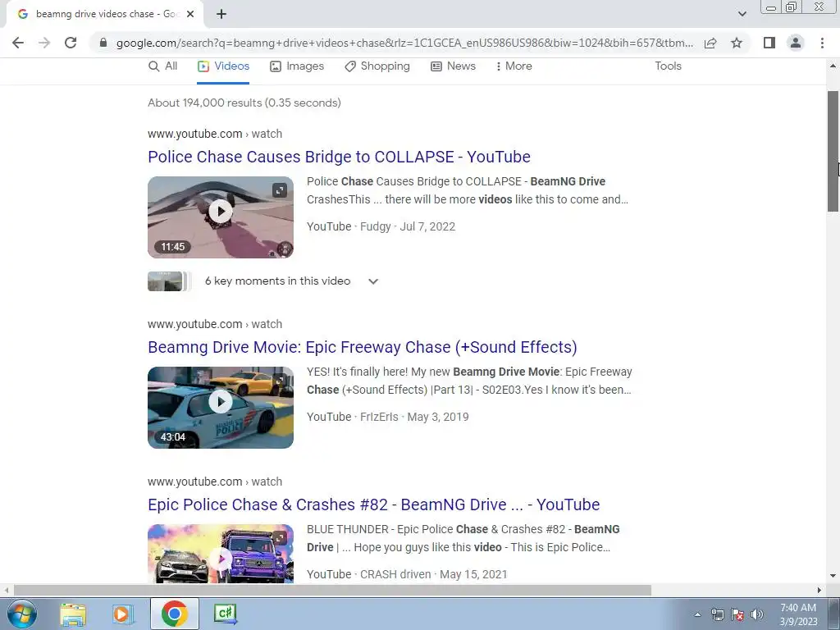Show hidden system tray icons
Viewport: 840px width, 630px height.
click(x=697, y=614)
